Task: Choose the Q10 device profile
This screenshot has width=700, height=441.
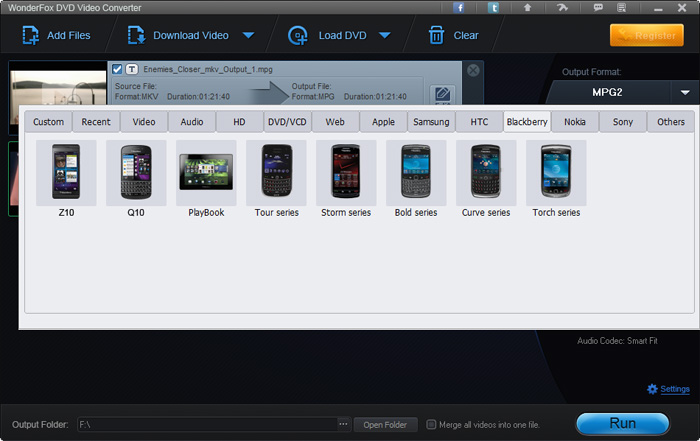Action: click(x=136, y=179)
